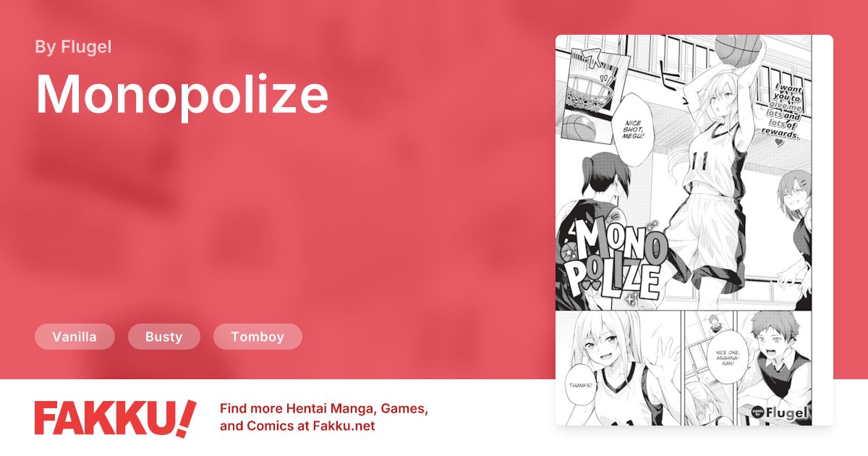Open the author link By Flugel

[x=73, y=47]
